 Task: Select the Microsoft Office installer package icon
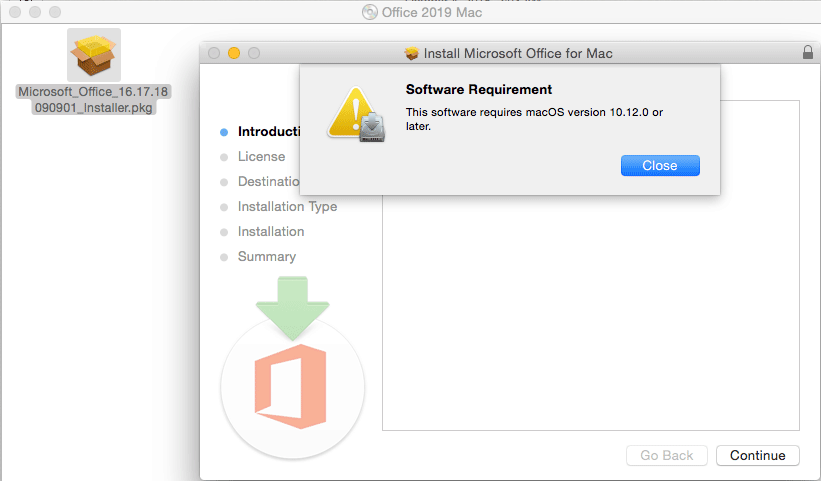[94, 55]
